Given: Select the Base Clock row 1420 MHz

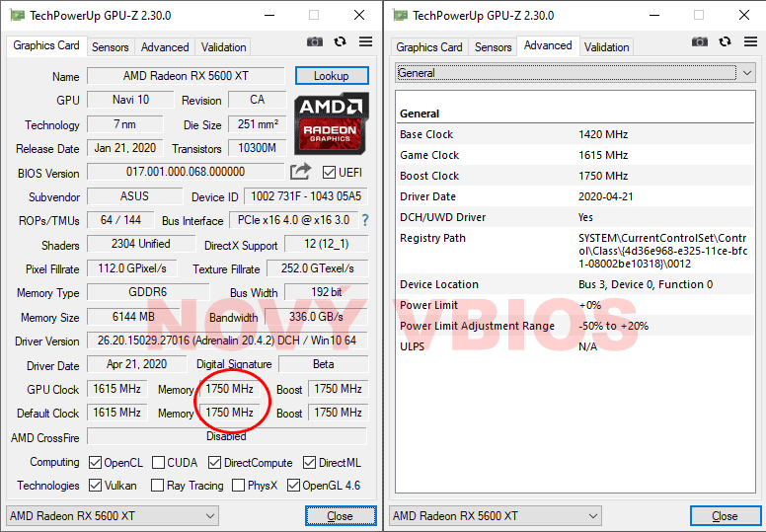Looking at the screenshot, I should pyautogui.click(x=576, y=134).
